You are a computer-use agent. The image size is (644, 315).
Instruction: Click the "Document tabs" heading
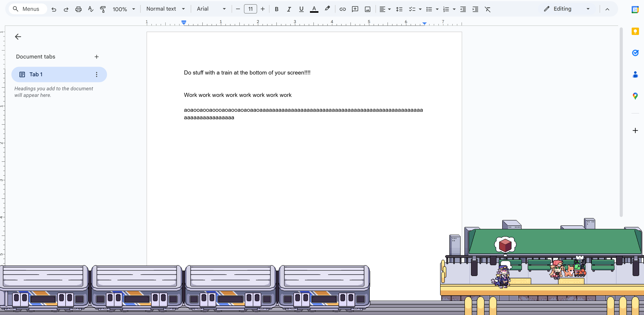[35, 57]
